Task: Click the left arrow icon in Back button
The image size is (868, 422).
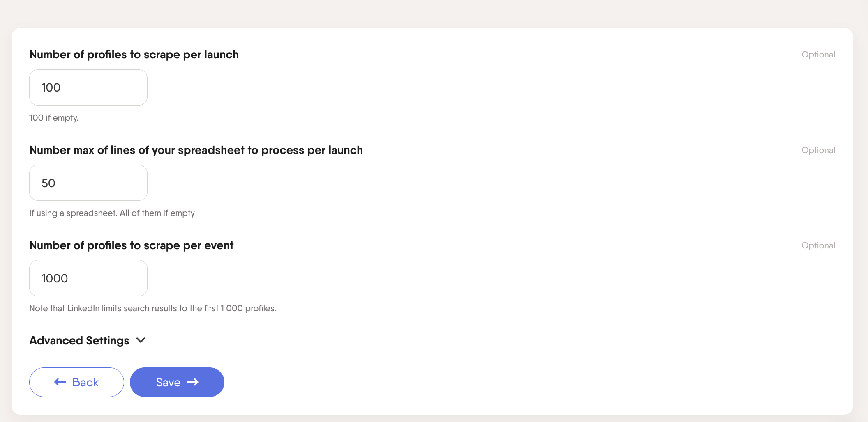Action: tap(60, 382)
